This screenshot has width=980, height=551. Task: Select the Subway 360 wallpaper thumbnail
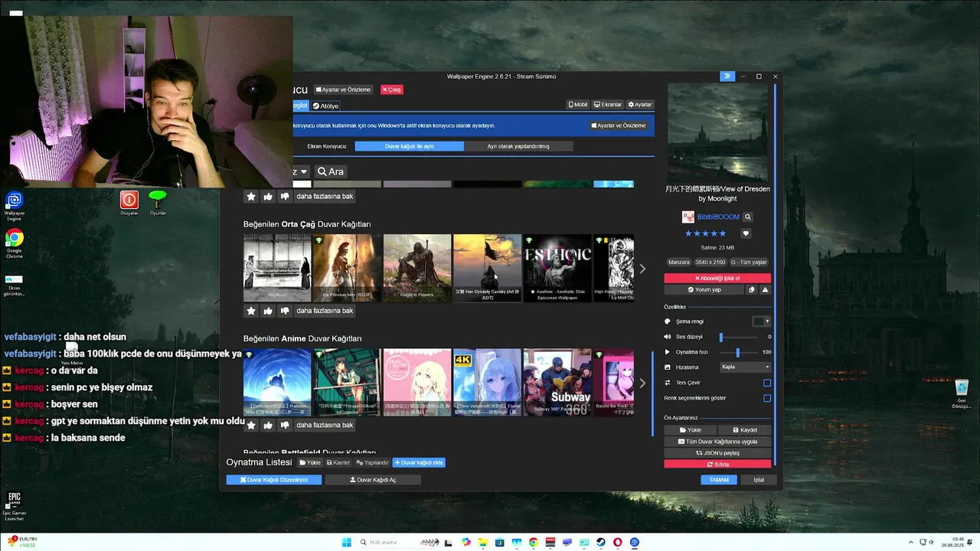click(x=557, y=383)
